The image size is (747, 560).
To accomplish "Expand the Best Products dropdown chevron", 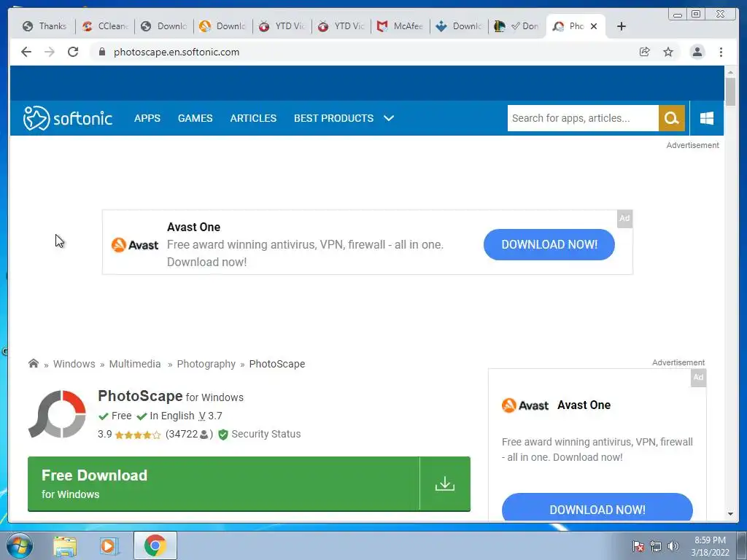I will tap(389, 118).
